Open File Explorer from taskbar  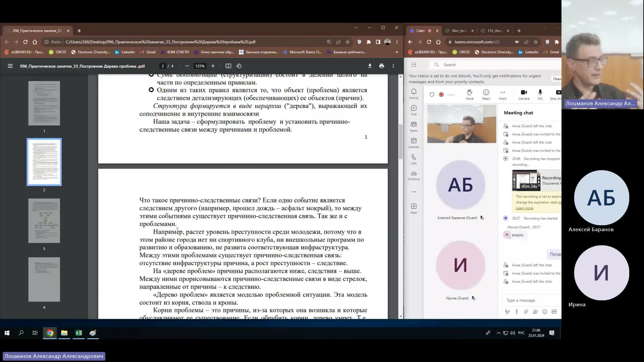[x=64, y=333]
